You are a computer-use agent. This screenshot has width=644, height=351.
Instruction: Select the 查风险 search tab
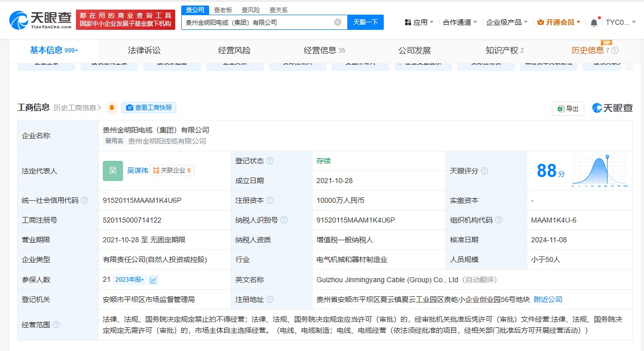click(251, 10)
